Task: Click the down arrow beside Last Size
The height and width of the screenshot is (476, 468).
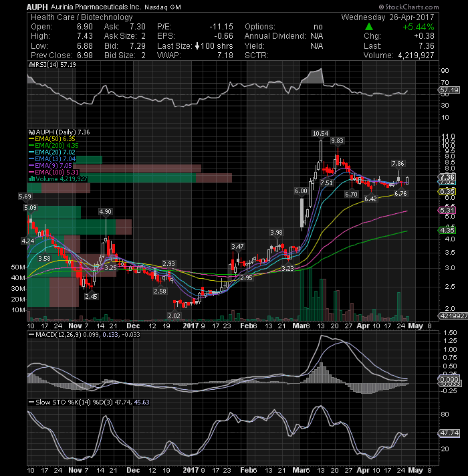Action: [x=197, y=46]
